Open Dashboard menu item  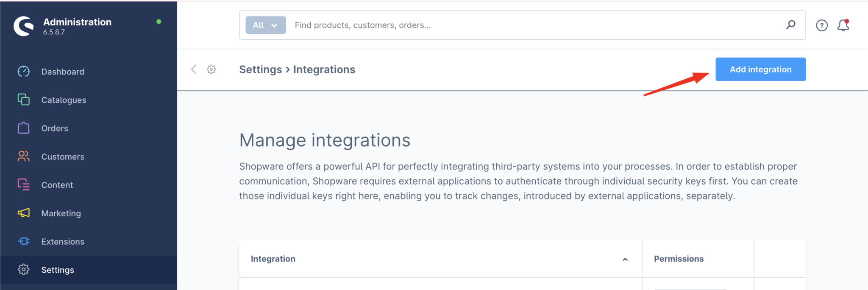click(89, 72)
